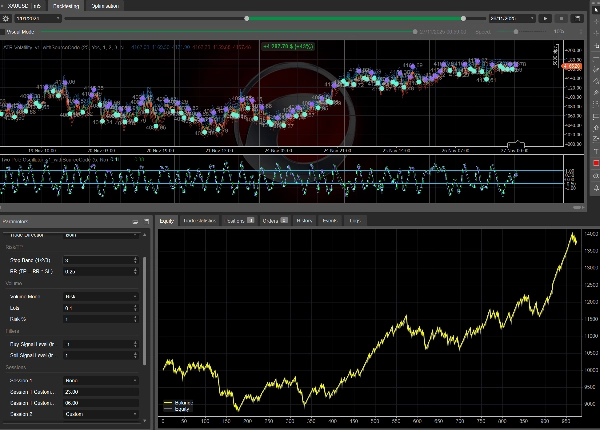Click the Lots stepper arrows
The image size is (600, 430).
(135, 308)
